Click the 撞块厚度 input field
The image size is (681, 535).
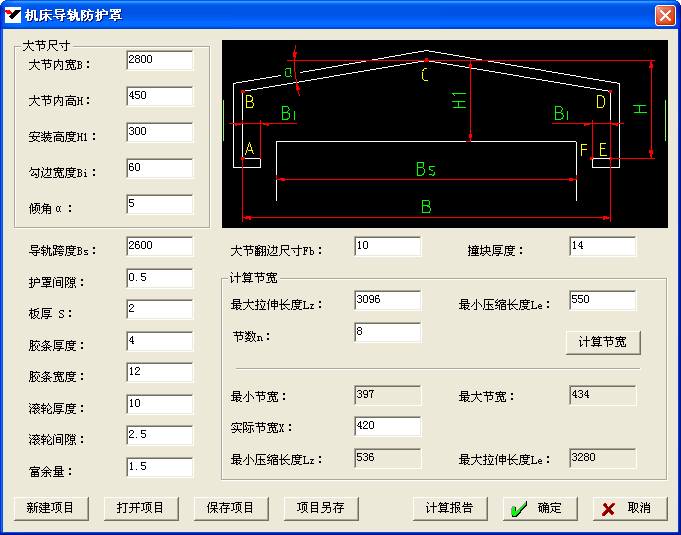(x=602, y=246)
